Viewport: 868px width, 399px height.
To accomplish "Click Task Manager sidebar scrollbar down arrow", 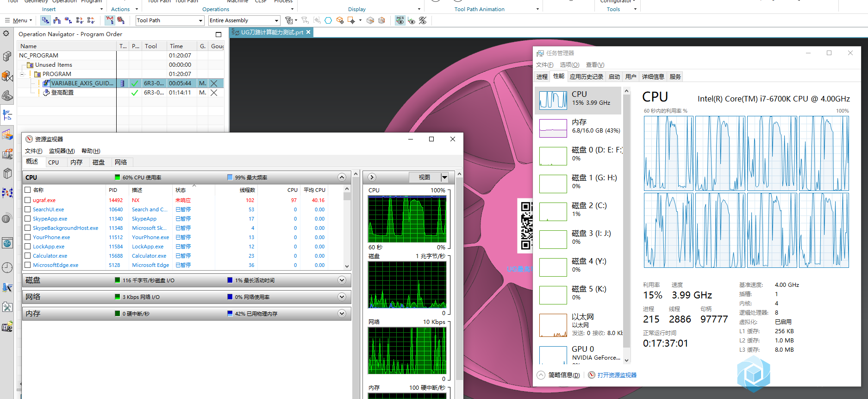I will (627, 360).
